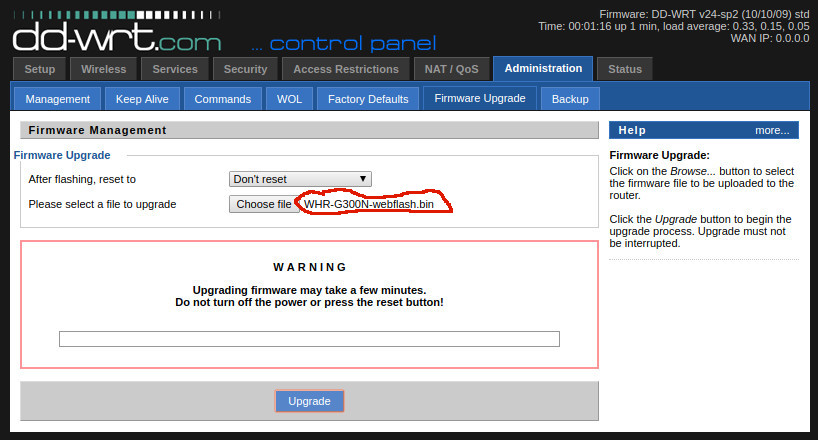Image resolution: width=818 pixels, height=440 pixels.
Task: Select the Administration tab
Action: pyautogui.click(x=543, y=68)
